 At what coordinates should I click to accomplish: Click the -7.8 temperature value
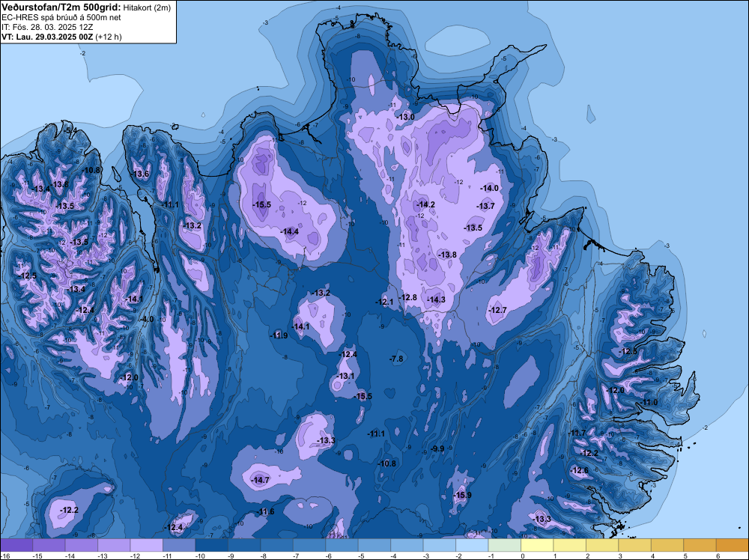coord(396,359)
